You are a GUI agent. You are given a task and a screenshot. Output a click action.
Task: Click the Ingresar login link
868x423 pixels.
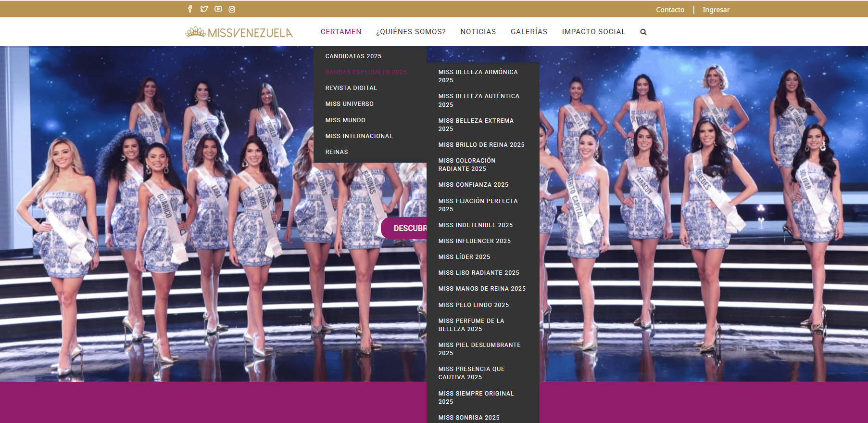click(716, 10)
